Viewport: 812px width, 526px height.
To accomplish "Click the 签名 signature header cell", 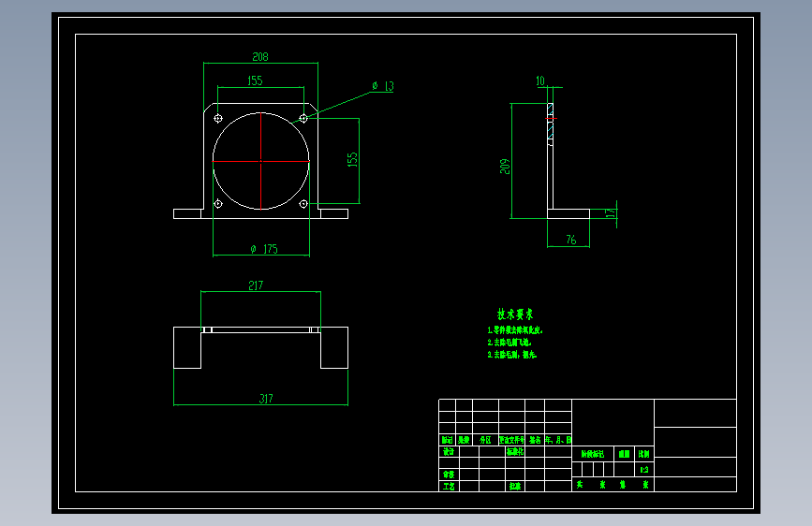I will 535,440.
